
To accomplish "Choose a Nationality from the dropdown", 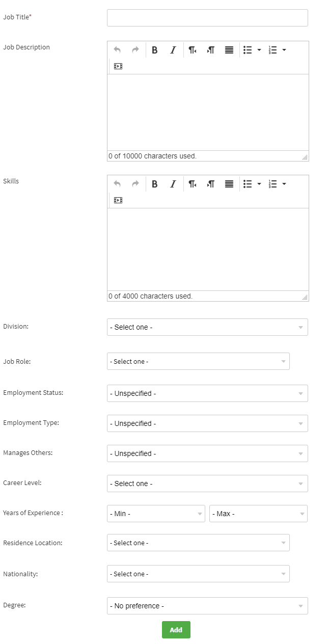I will 198,574.
